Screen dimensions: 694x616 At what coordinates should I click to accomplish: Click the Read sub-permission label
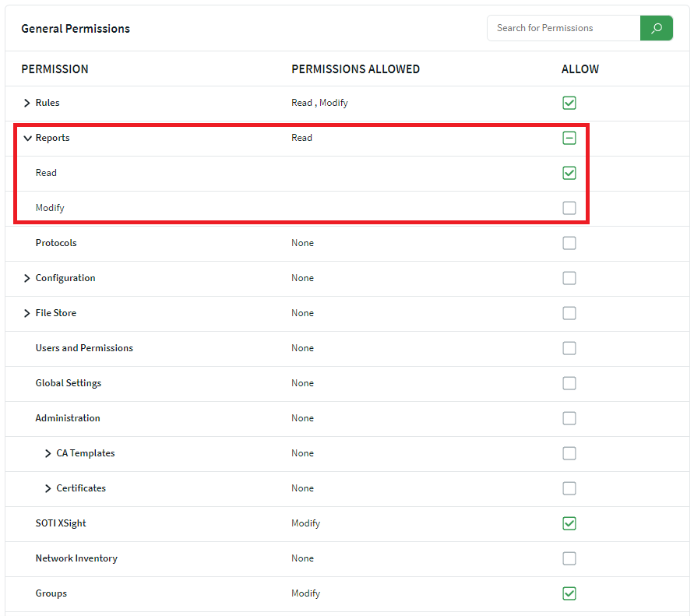click(x=46, y=173)
